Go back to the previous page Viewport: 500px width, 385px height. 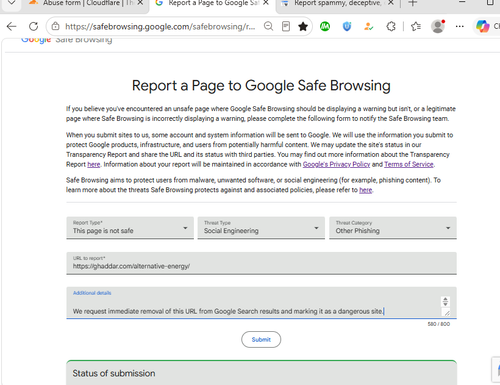(11, 26)
